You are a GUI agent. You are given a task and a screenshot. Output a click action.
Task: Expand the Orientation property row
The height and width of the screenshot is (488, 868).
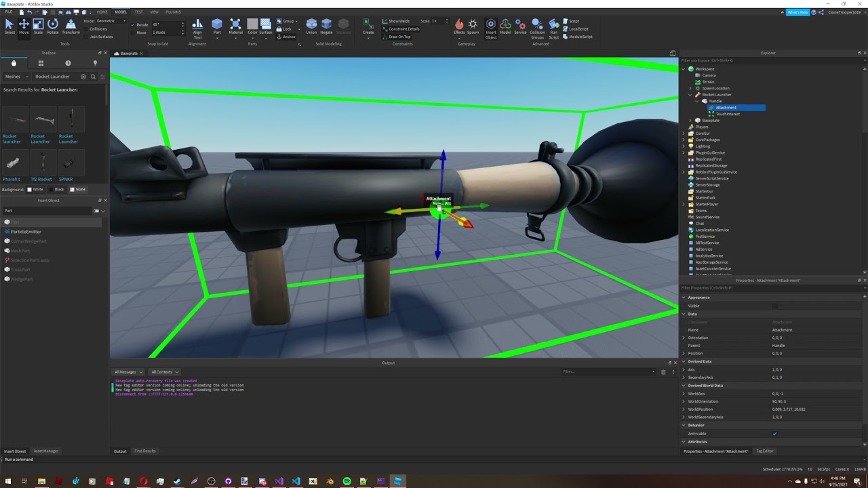click(x=684, y=338)
